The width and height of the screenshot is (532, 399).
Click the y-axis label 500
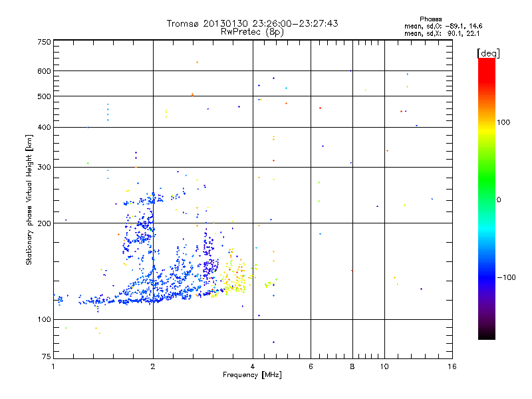[44, 96]
